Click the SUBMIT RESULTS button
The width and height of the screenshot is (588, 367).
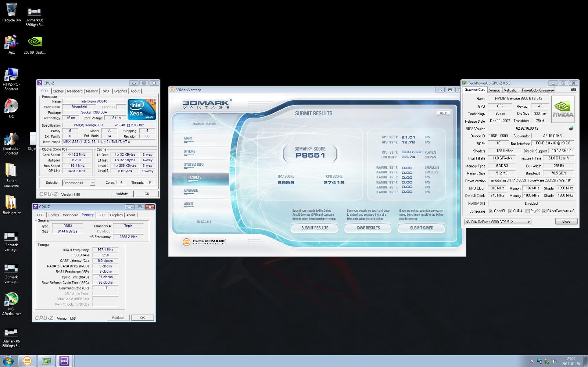pos(315,228)
